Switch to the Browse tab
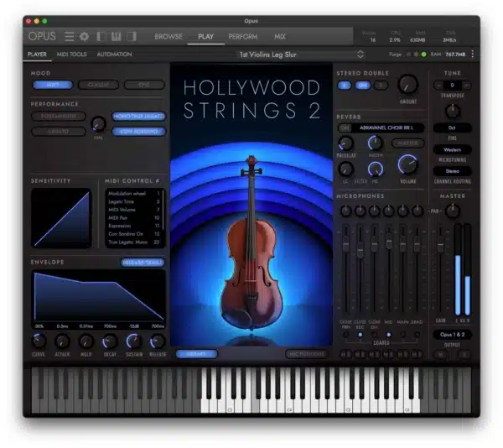 169,37
